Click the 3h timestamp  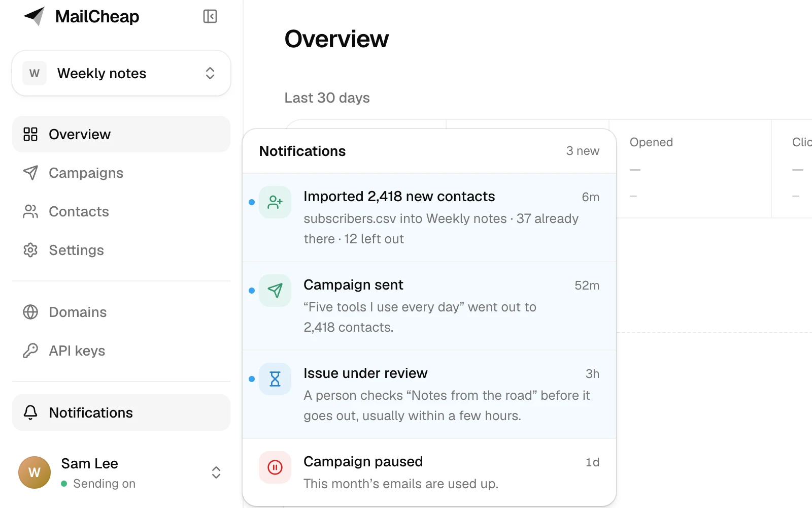click(593, 374)
